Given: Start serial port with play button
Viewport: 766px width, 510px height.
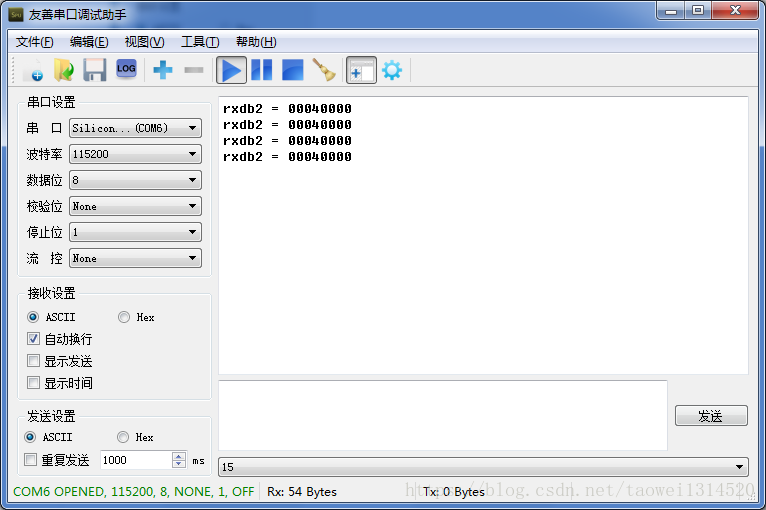Looking at the screenshot, I should (231, 70).
